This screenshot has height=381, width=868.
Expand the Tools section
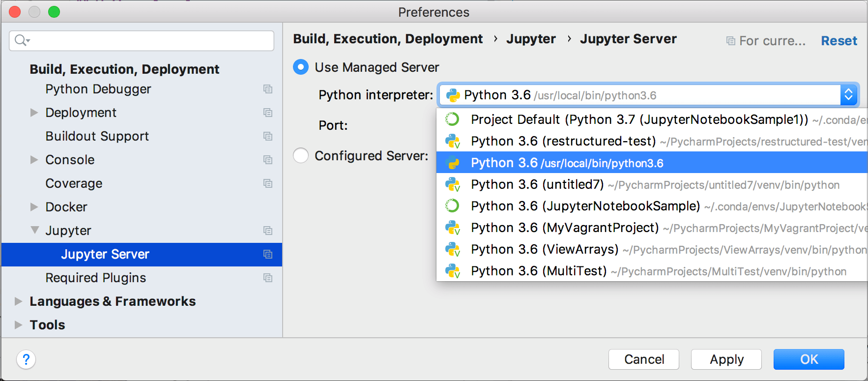coord(18,325)
